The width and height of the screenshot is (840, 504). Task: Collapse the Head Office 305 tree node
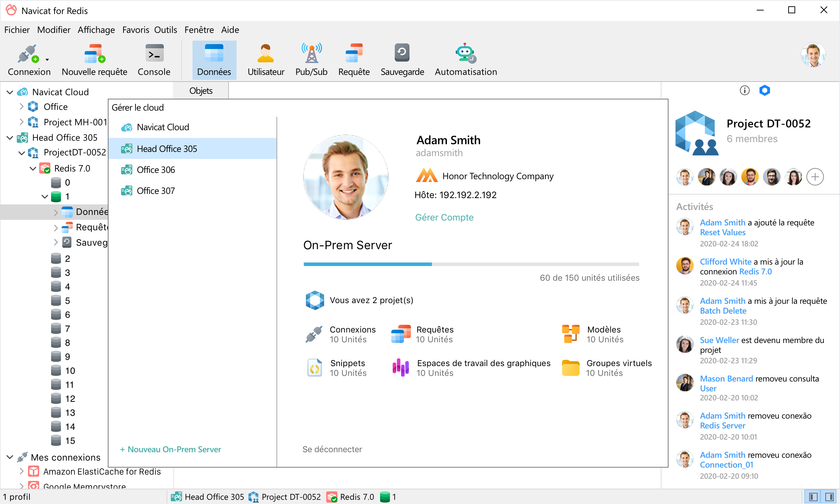tap(10, 138)
